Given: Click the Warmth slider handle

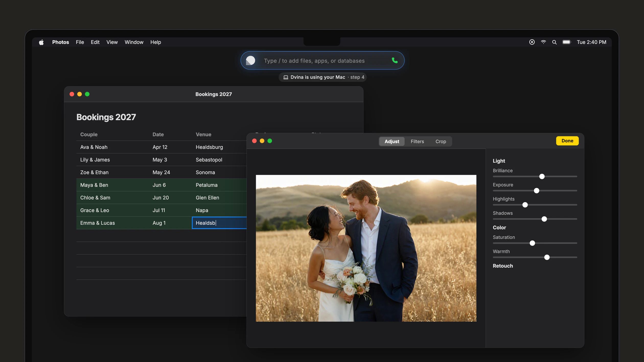Looking at the screenshot, I should (547, 257).
